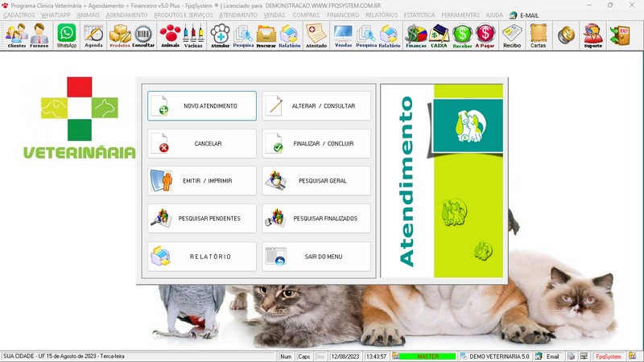
Task: Click the green Receber dollar icon
Action: [x=462, y=35]
